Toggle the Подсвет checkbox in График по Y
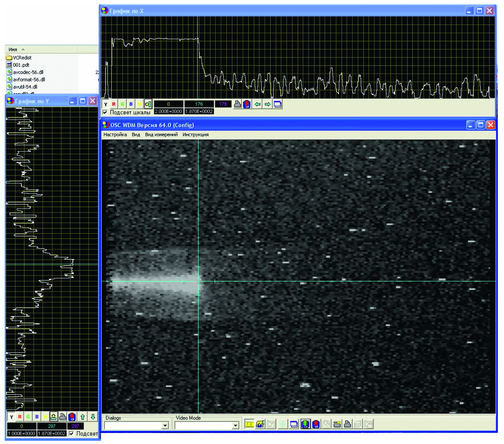The width and height of the screenshot is (504, 444). coord(72,433)
